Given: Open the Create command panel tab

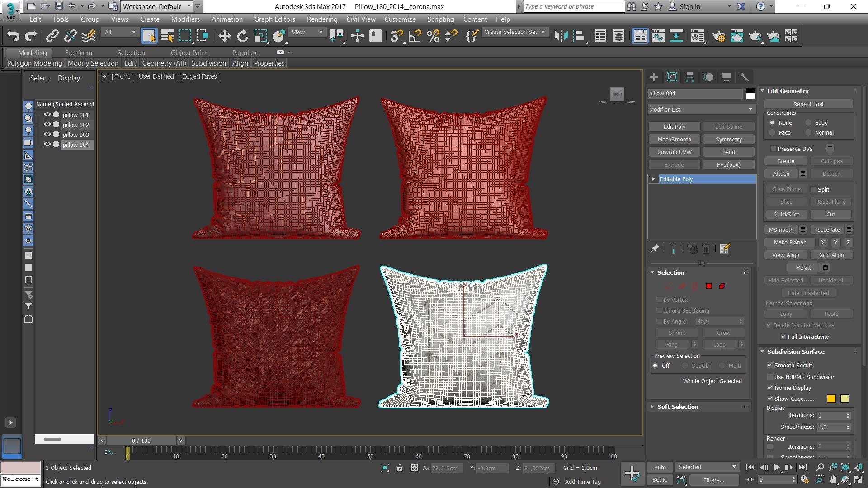Looking at the screenshot, I should pyautogui.click(x=654, y=77).
